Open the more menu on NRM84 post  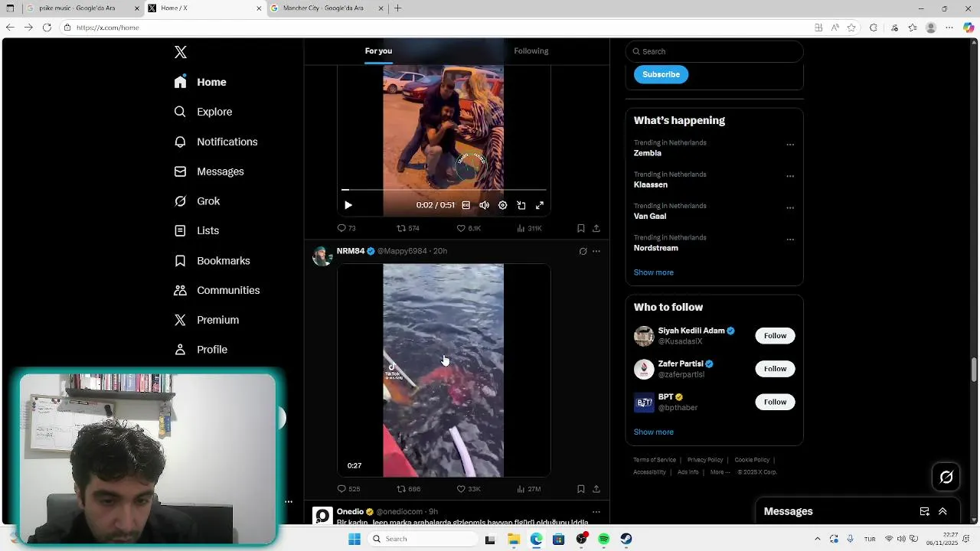(596, 251)
